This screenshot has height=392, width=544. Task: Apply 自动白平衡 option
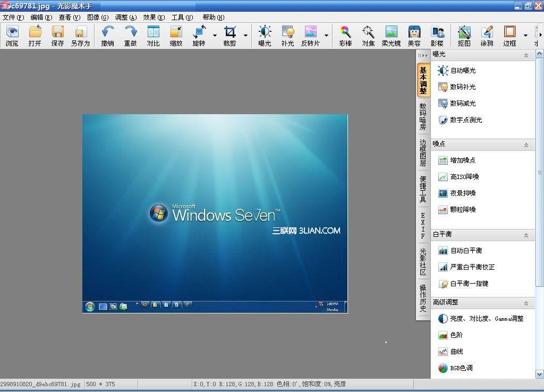point(460,251)
